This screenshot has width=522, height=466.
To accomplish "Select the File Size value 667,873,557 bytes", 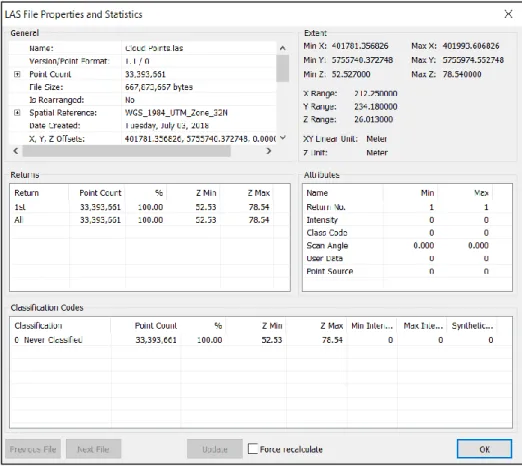I will [x=159, y=87].
